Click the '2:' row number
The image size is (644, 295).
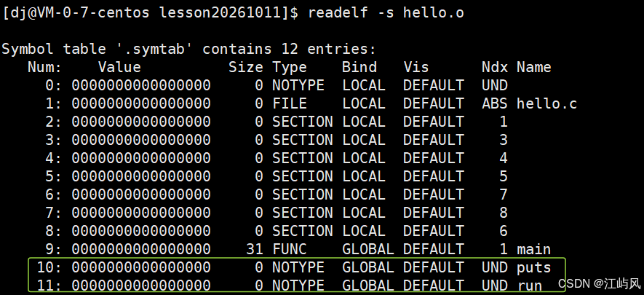coord(53,122)
